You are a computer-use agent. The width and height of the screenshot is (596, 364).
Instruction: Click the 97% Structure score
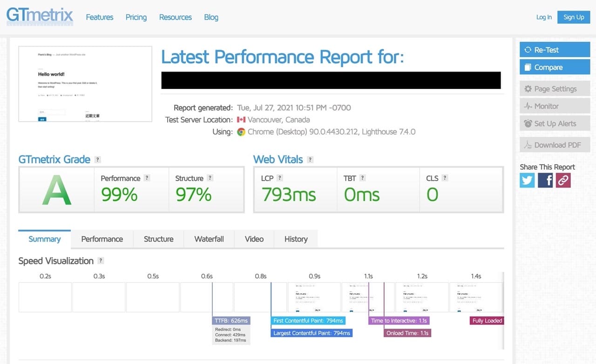pos(193,195)
